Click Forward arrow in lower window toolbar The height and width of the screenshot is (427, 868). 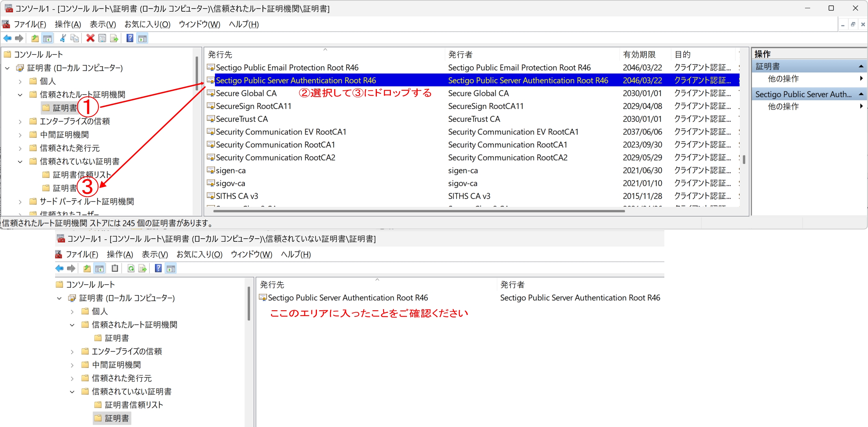[71, 268]
